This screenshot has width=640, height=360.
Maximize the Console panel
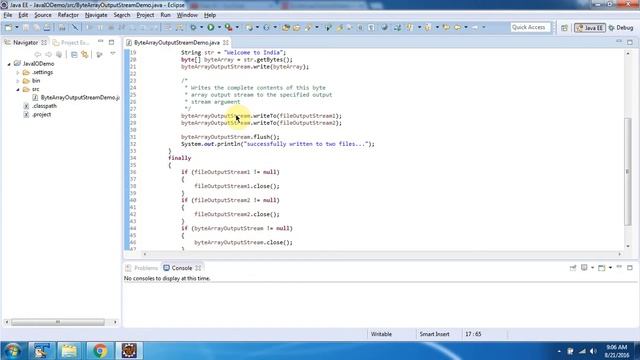pyautogui.click(x=630, y=268)
